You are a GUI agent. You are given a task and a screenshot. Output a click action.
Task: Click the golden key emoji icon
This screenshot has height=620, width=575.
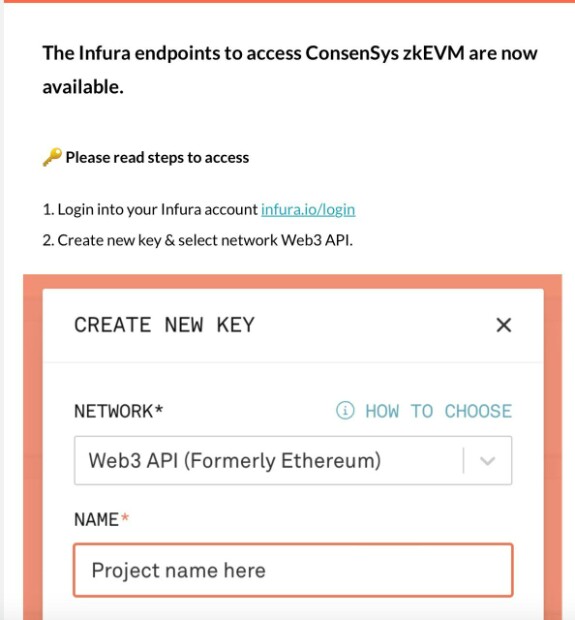[52, 157]
